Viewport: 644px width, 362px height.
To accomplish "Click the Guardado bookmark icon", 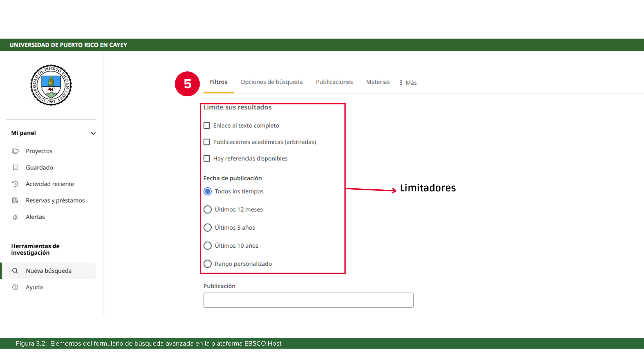I will click(15, 168).
